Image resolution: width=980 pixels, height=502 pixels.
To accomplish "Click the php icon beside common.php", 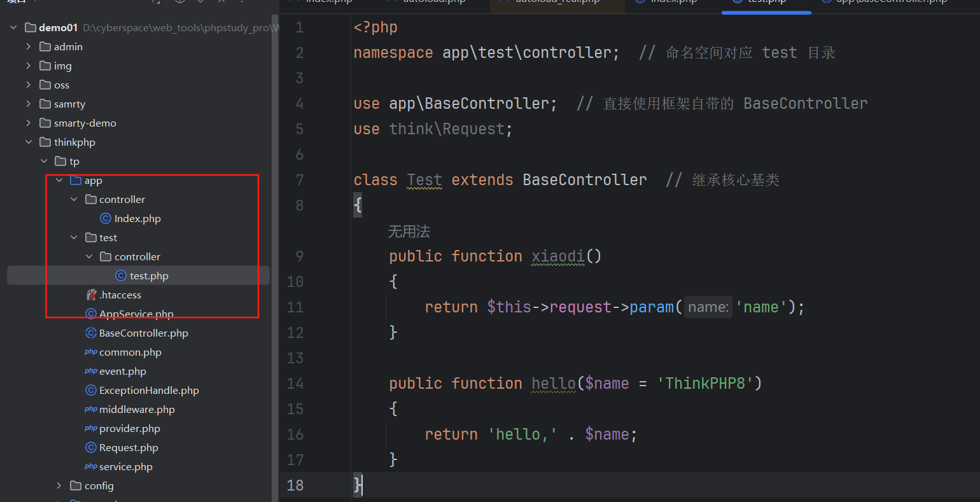I will pos(91,352).
